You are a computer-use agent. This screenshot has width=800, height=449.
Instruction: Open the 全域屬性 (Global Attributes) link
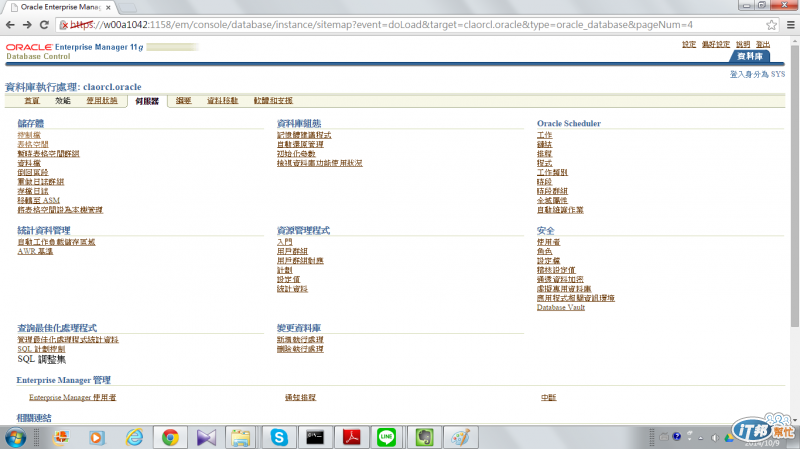point(552,201)
